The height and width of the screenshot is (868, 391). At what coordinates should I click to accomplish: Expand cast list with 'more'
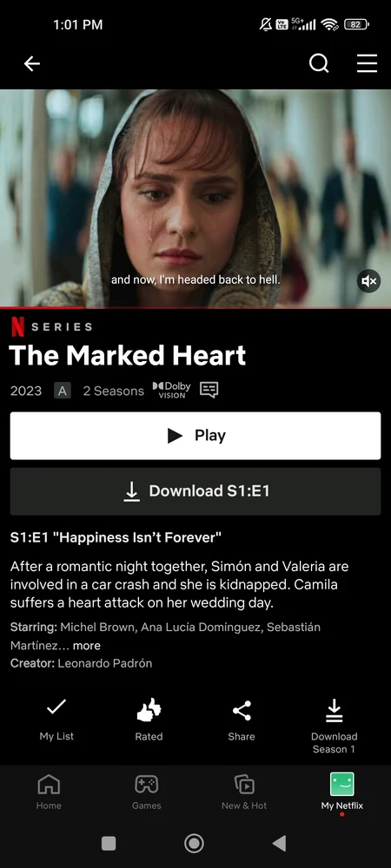pyautogui.click(x=87, y=646)
